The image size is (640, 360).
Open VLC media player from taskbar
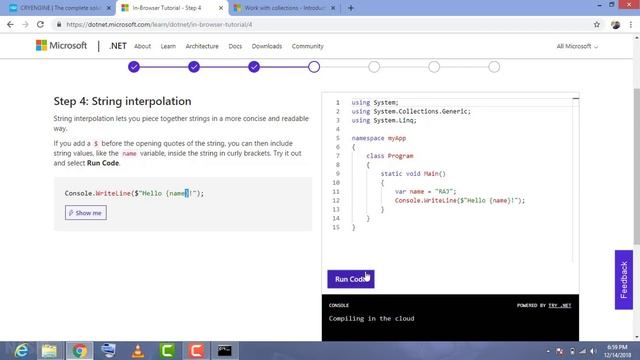pos(138,351)
